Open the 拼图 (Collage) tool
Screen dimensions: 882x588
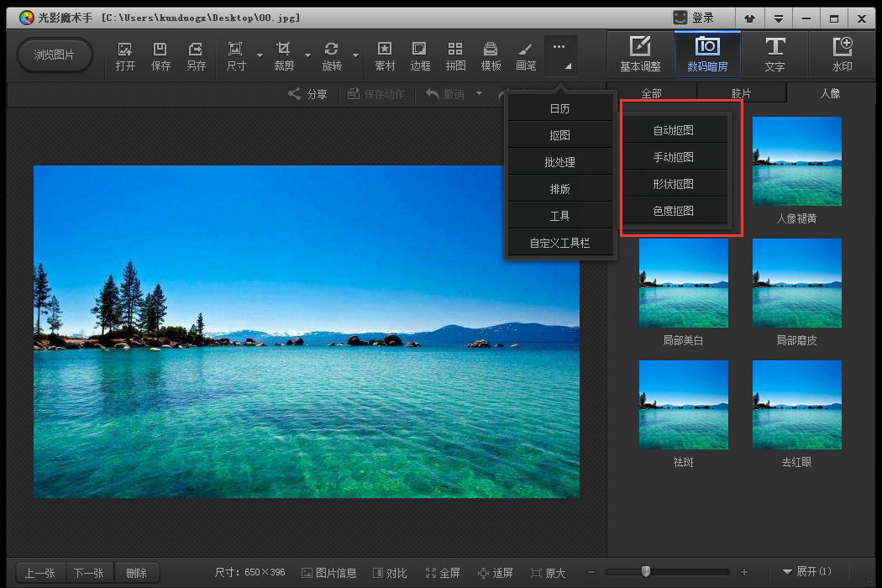(455, 55)
